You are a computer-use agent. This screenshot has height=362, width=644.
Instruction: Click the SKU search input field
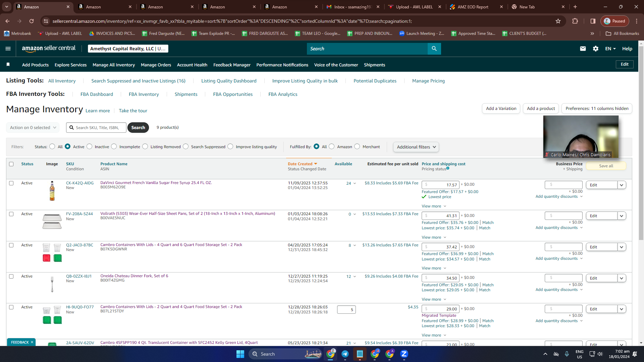96,128
